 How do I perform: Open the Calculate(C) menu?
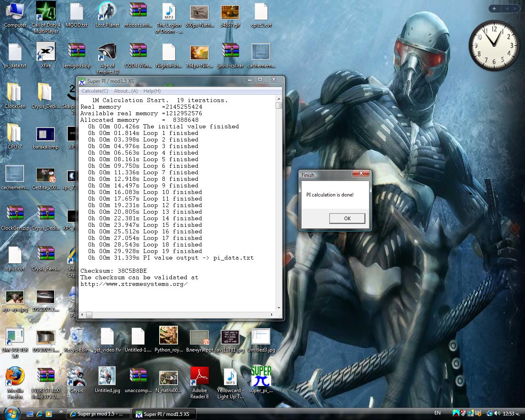click(x=95, y=91)
